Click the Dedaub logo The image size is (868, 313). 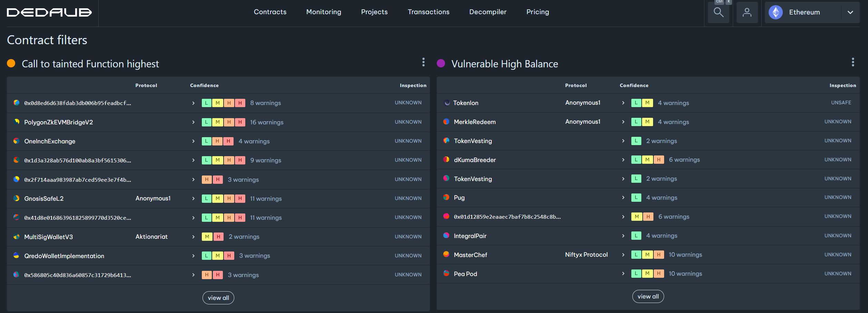[49, 12]
